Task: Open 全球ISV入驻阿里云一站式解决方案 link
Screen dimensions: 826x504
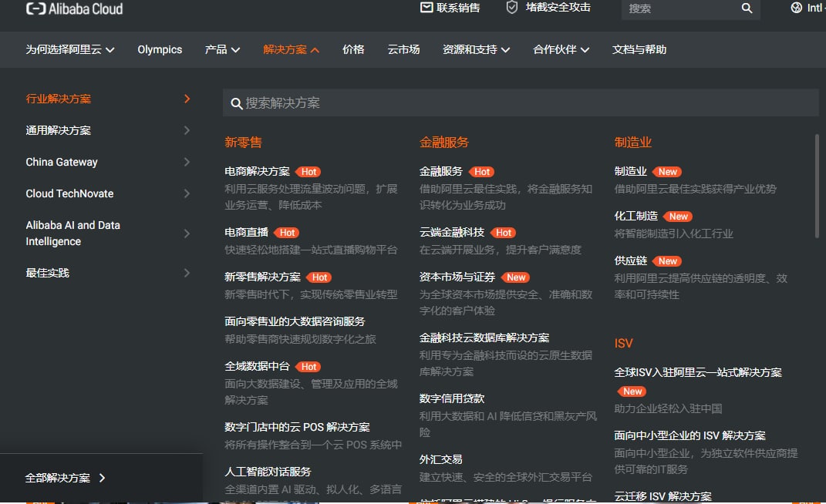Action: click(698, 372)
